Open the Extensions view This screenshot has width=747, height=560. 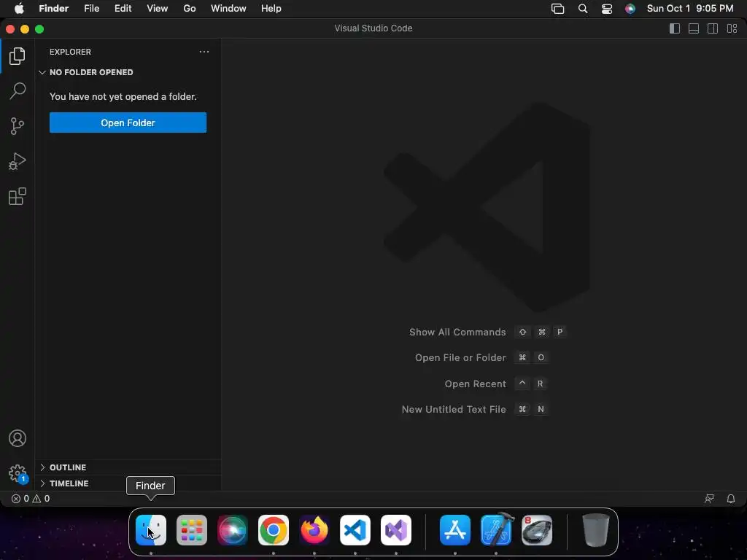tap(18, 196)
